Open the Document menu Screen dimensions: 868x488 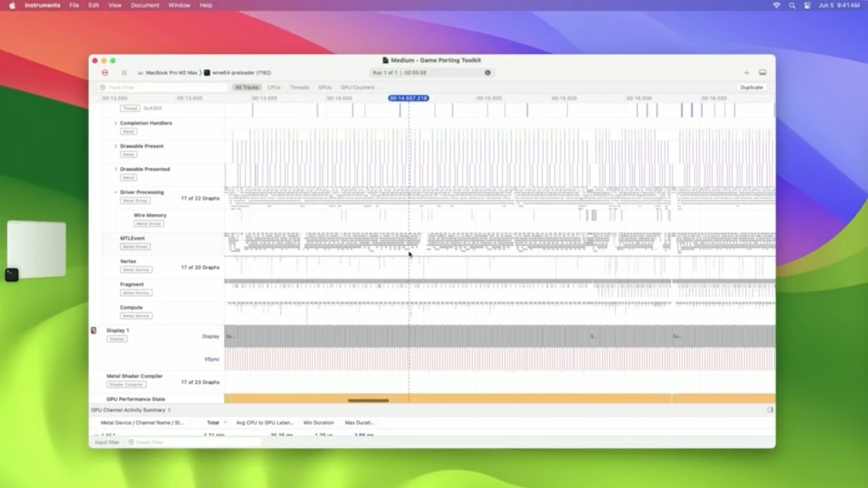tap(145, 6)
